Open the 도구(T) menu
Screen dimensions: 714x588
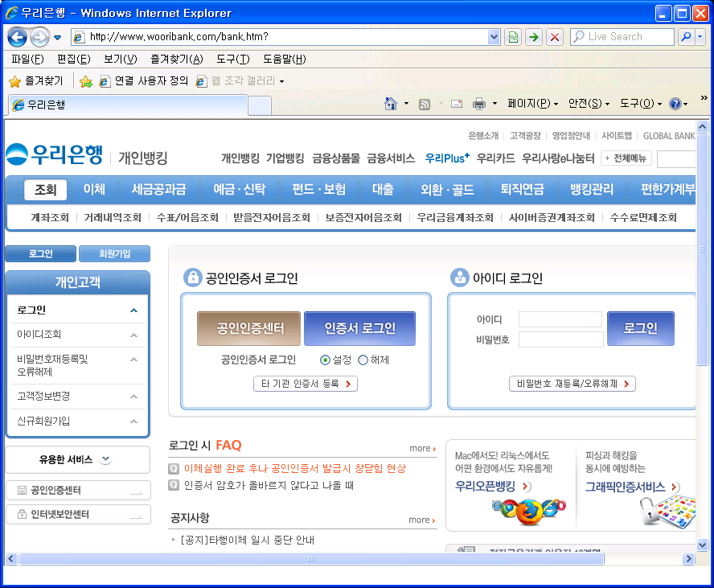(232, 59)
